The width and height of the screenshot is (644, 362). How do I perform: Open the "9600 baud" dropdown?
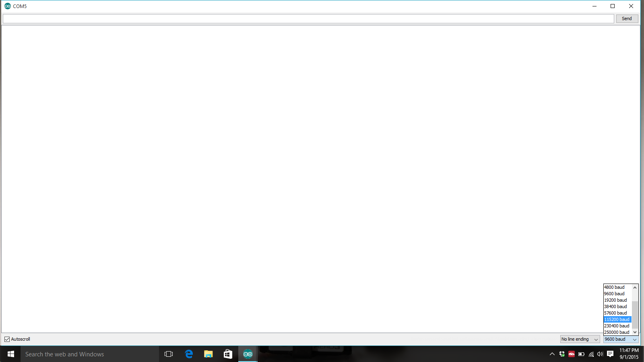(x=620, y=339)
